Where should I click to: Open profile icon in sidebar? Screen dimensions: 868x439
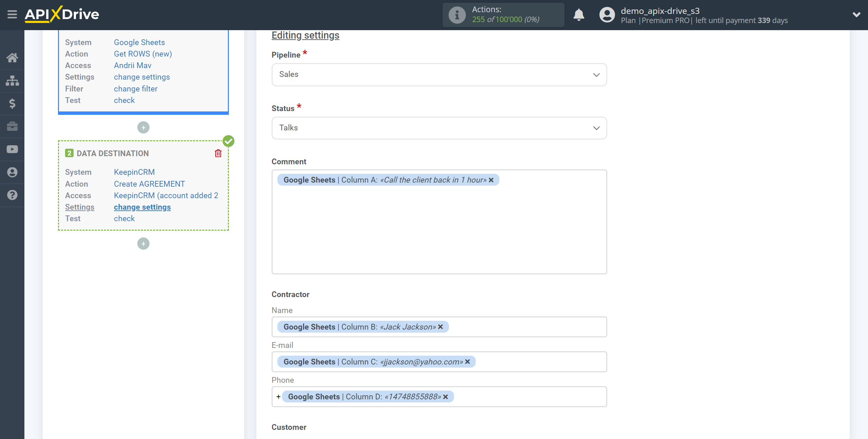(12, 172)
